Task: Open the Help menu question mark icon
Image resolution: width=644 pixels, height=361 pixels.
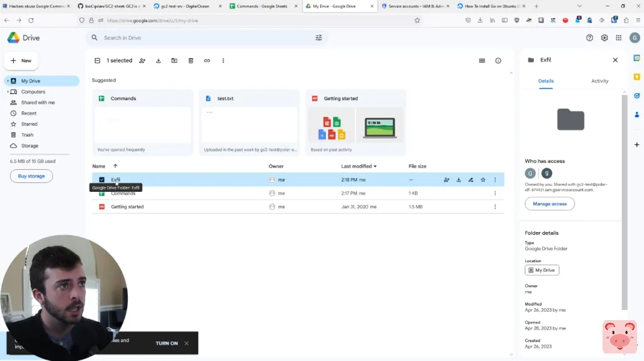Action: (589, 38)
